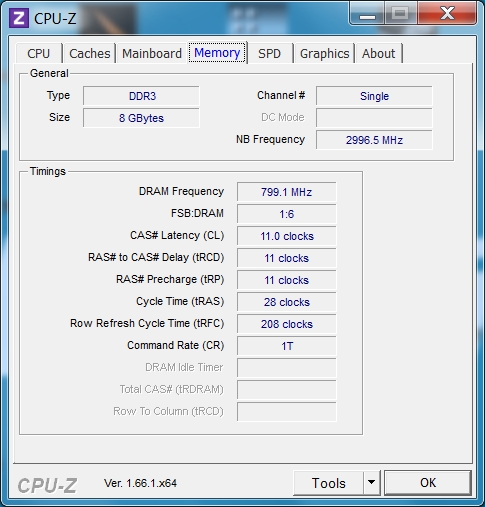Click the Timings group label
The height and width of the screenshot is (507, 485).
pyautogui.click(x=48, y=171)
